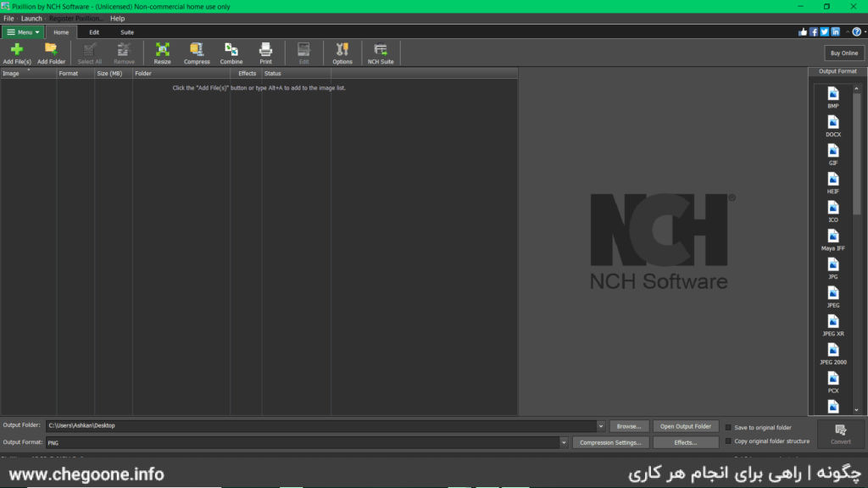Viewport: 868px width, 488px height.
Task: Switch to the Edit tab
Action: point(94,32)
